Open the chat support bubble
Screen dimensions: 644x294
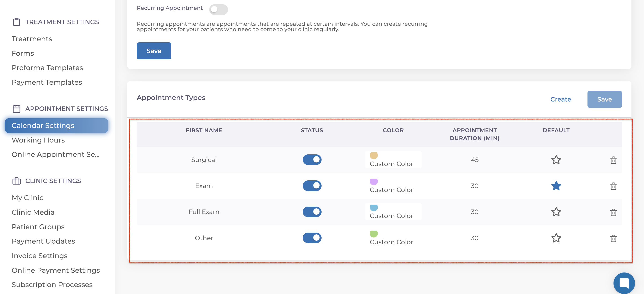[x=624, y=283]
